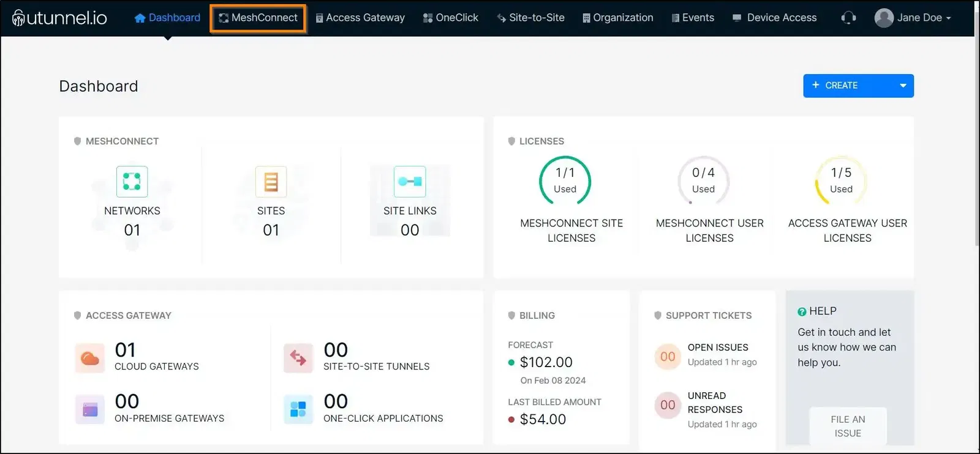Click the utunnel.io logo
The height and width of the screenshot is (454, 980).
[x=59, y=18]
